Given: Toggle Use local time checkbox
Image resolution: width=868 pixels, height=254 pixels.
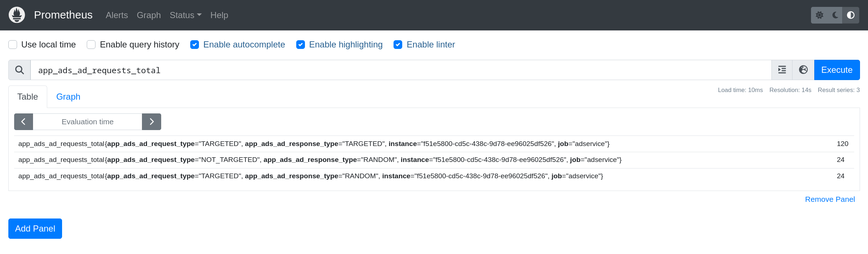Looking at the screenshot, I should coord(13,45).
